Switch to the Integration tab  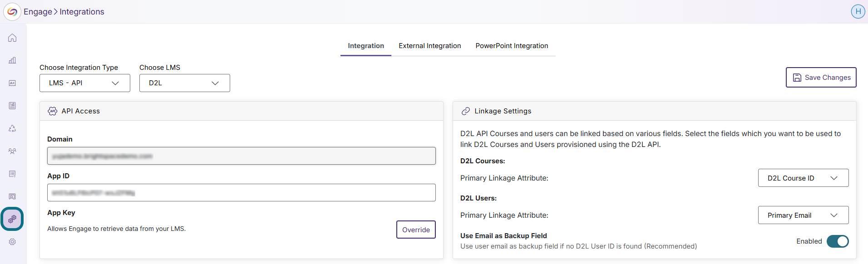[366, 46]
